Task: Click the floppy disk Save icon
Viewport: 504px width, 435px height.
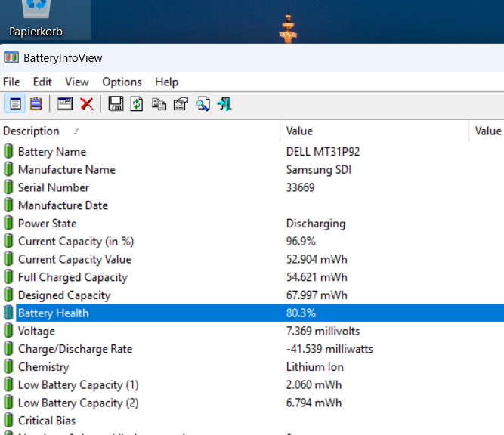Action: 116,103
